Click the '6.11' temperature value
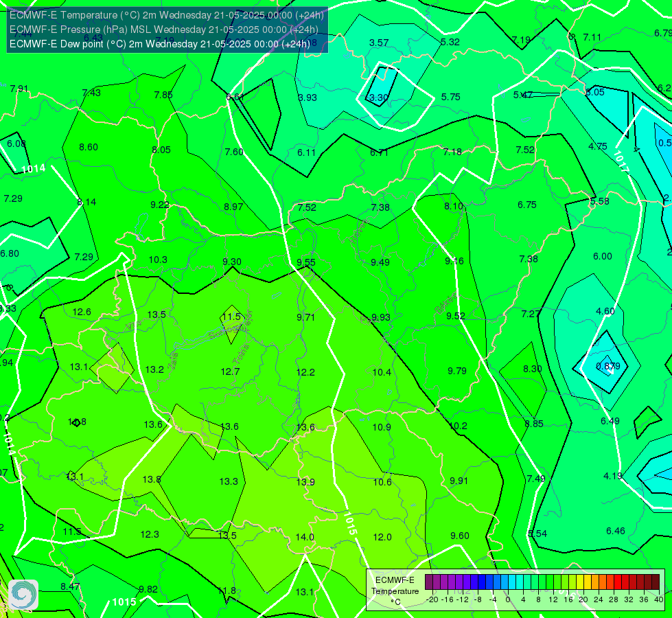This screenshot has height=618, width=672. pyautogui.click(x=306, y=152)
